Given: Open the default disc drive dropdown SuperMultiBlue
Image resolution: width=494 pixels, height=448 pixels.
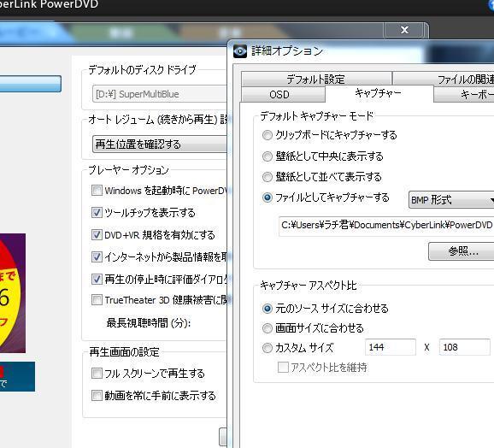Looking at the screenshot, I should pyautogui.click(x=160, y=94).
